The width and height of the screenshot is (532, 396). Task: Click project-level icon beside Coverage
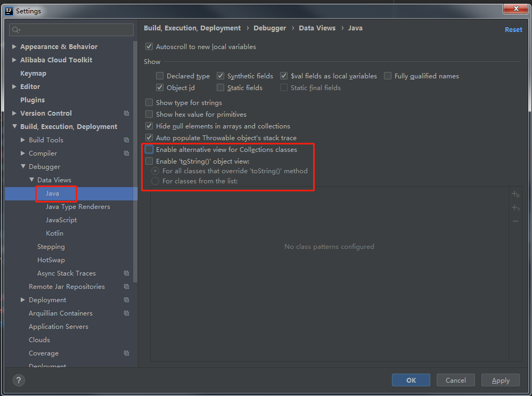(126, 353)
